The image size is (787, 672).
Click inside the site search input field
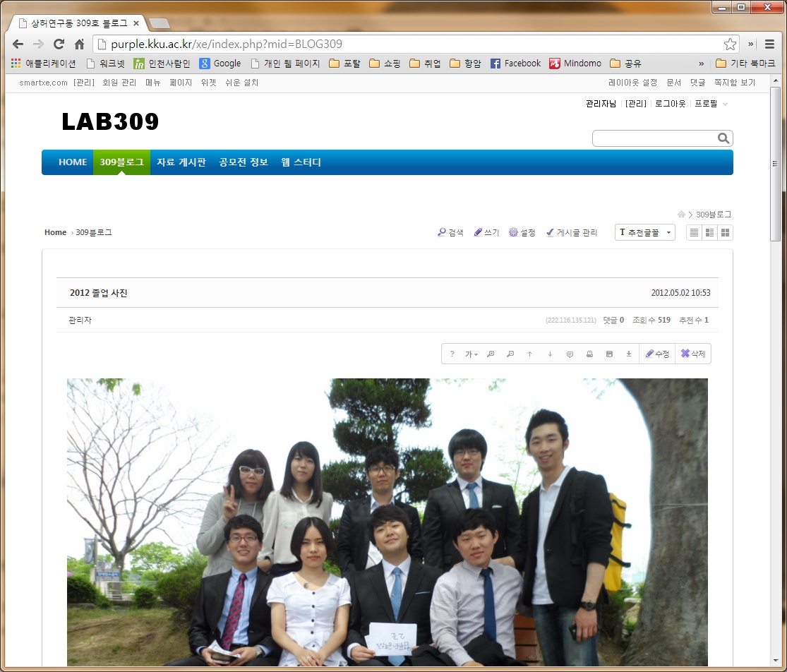(653, 138)
